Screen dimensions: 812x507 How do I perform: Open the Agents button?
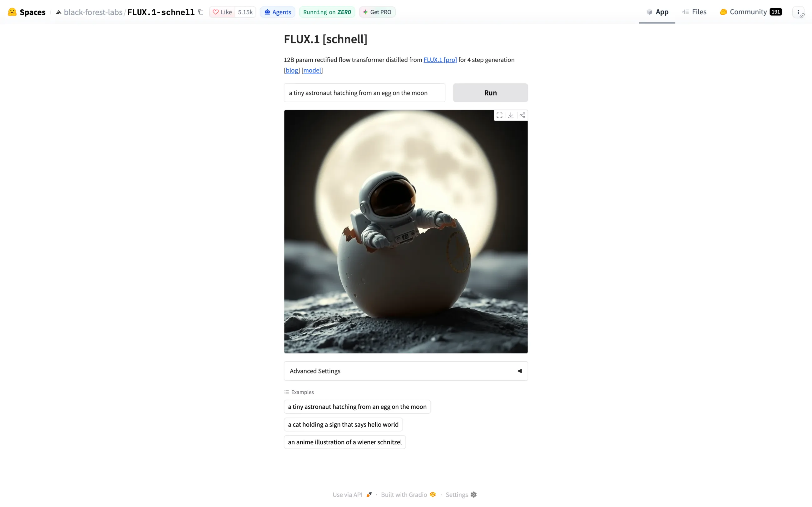278,12
